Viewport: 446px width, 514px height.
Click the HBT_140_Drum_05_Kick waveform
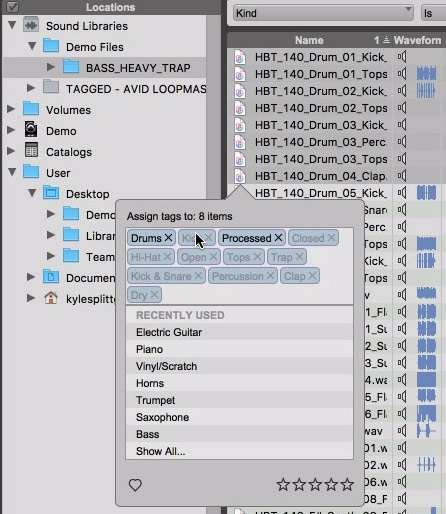pyautogui.click(x=426, y=193)
